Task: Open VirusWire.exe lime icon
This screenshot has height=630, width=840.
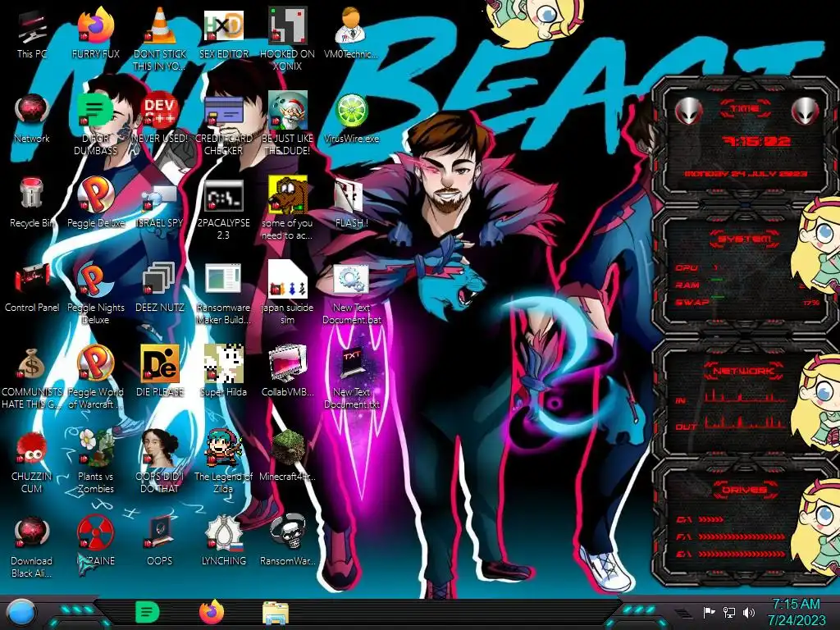Action: [351, 119]
